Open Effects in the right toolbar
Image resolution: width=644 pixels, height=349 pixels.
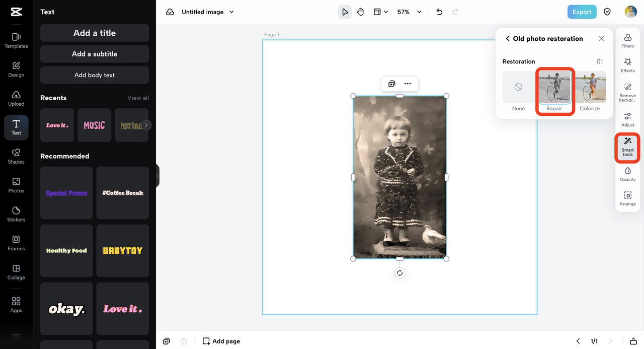click(x=627, y=65)
